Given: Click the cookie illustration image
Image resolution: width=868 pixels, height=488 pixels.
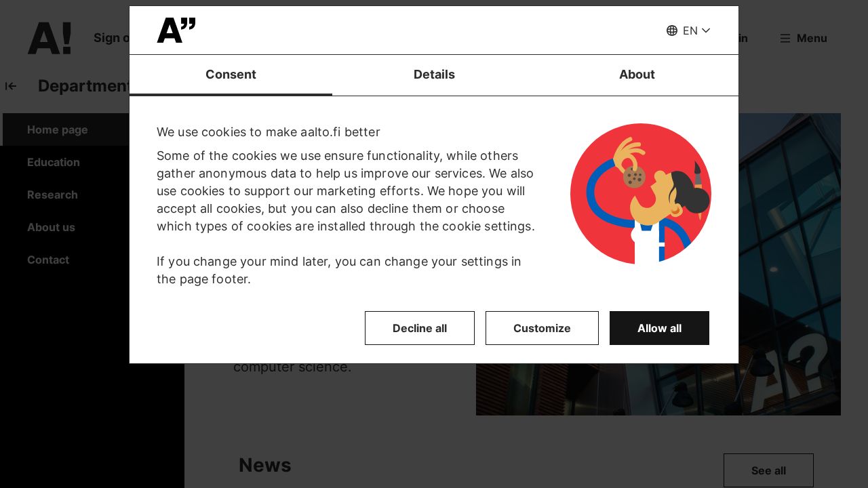Looking at the screenshot, I should pyautogui.click(x=641, y=194).
